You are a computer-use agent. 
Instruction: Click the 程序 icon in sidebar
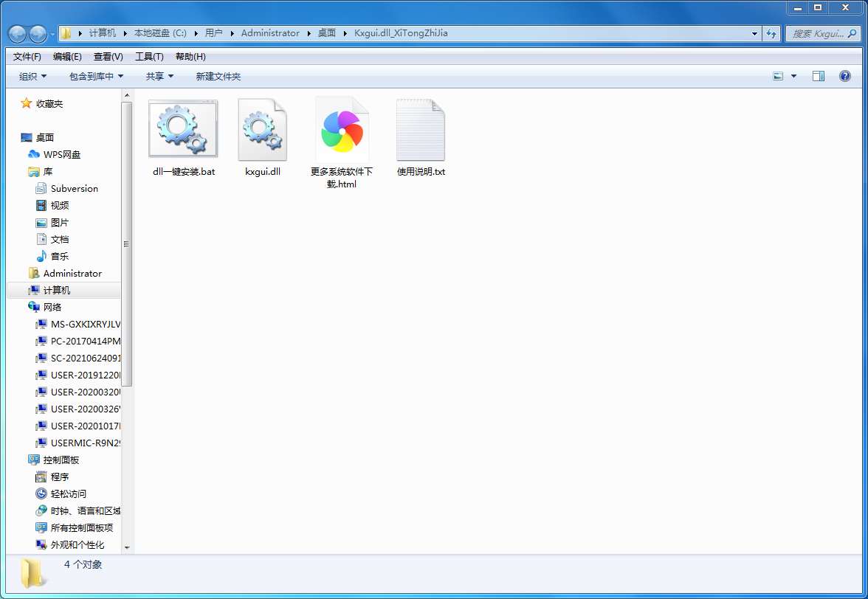pos(41,477)
